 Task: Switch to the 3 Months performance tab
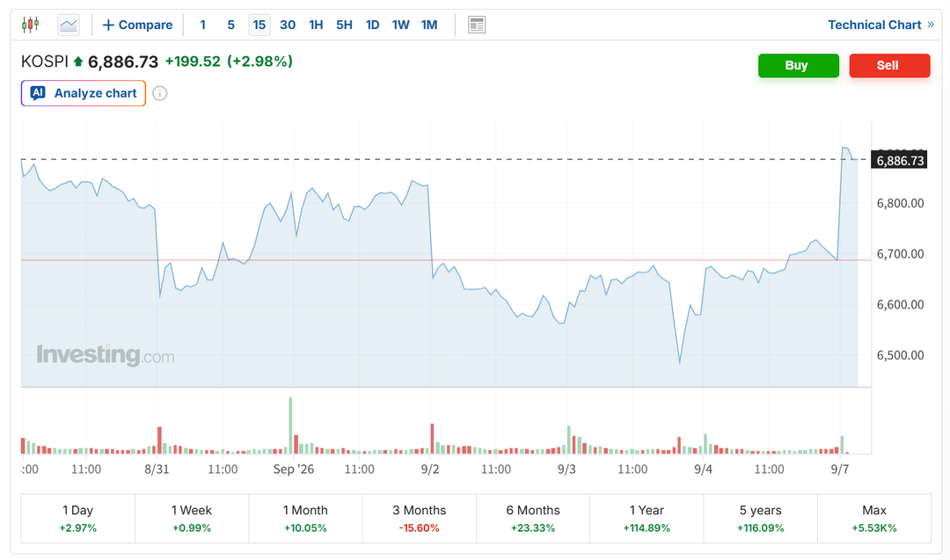tap(420, 519)
